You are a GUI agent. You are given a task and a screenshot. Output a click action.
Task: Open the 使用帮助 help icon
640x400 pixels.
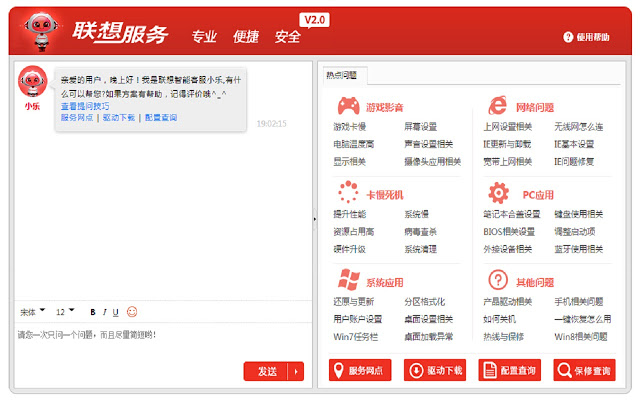click(x=568, y=37)
